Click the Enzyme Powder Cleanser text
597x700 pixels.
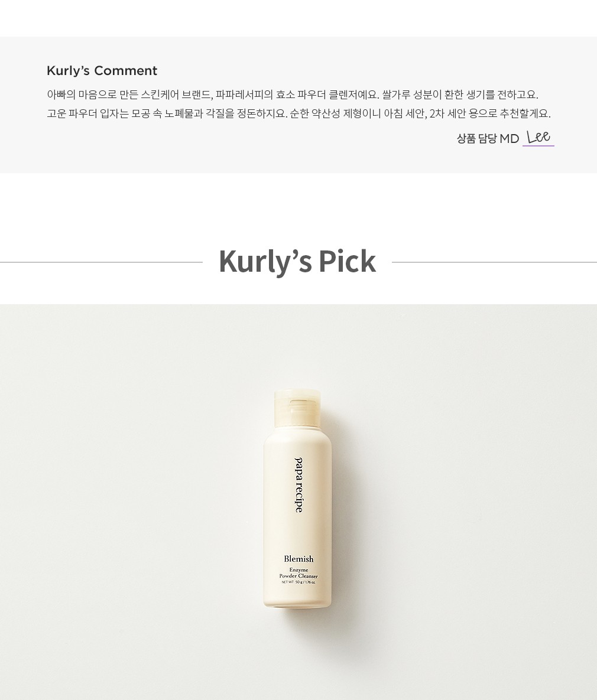[298, 573]
